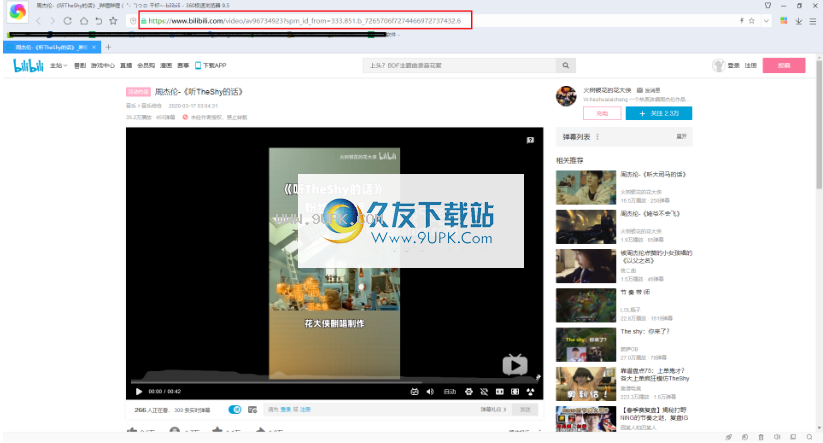Bookmark page with address bar star
The height and width of the screenshot is (443, 823).
click(752, 21)
